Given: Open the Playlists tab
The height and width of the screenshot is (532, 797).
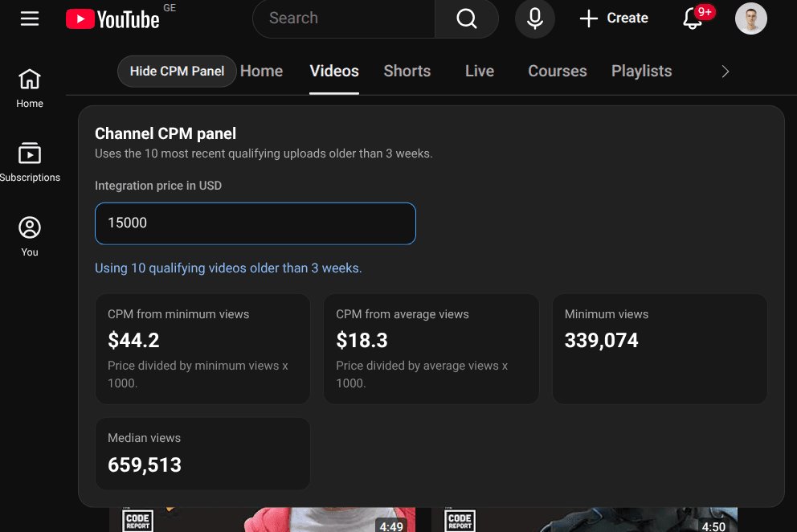Looking at the screenshot, I should (641, 71).
